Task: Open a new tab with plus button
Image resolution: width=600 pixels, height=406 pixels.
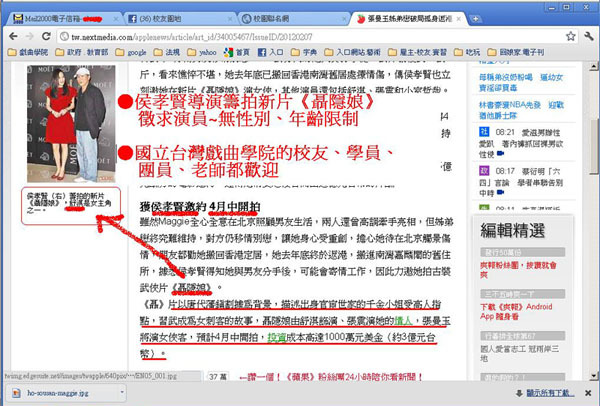Action: [x=475, y=19]
